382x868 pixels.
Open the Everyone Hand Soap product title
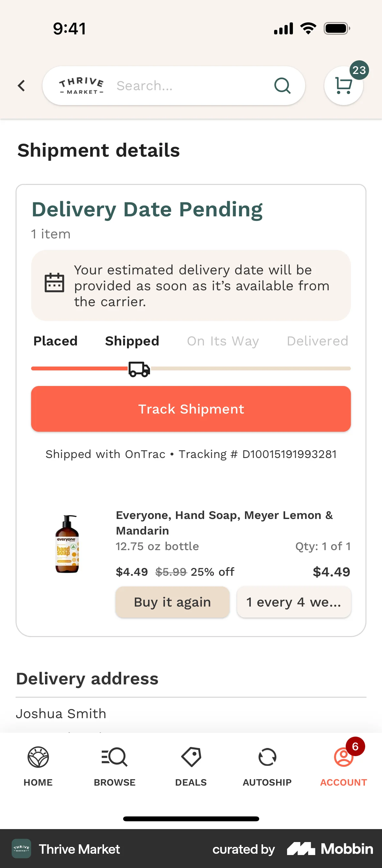[x=224, y=523]
